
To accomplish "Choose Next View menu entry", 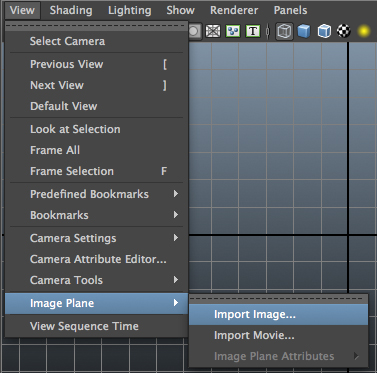I will (97, 85).
